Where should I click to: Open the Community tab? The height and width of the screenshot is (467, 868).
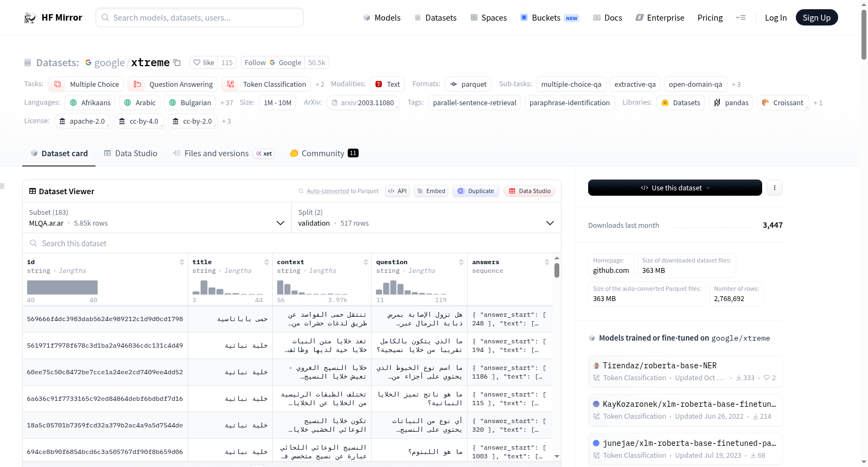324,153
